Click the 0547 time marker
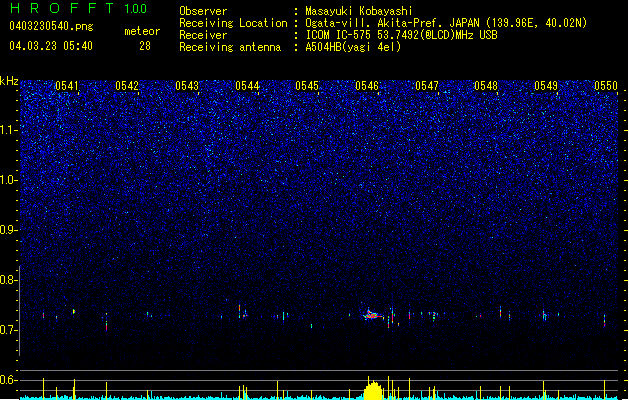Image resolution: width=629 pixels, height=400 pixels. pyautogui.click(x=427, y=86)
